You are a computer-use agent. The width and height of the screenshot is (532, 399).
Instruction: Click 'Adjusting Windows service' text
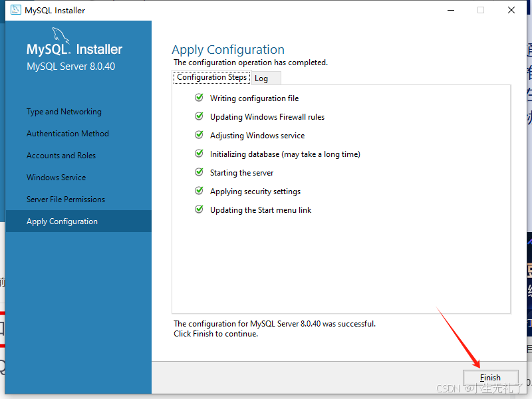(257, 136)
